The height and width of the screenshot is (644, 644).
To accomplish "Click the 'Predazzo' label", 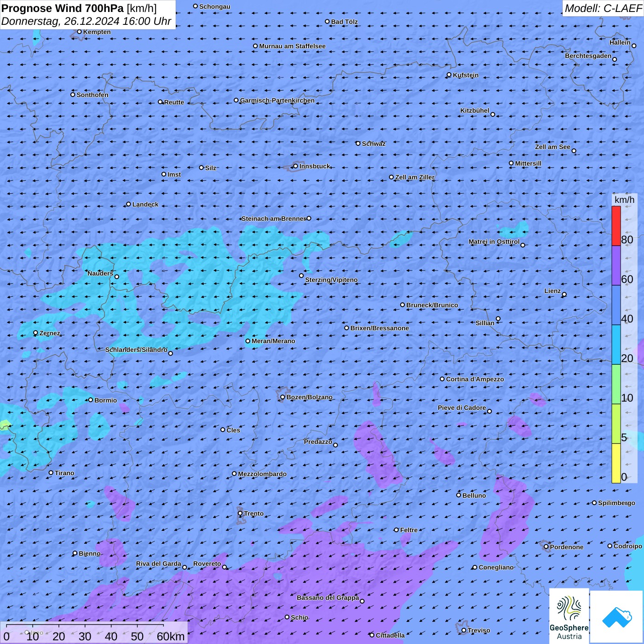I will [x=318, y=442].
